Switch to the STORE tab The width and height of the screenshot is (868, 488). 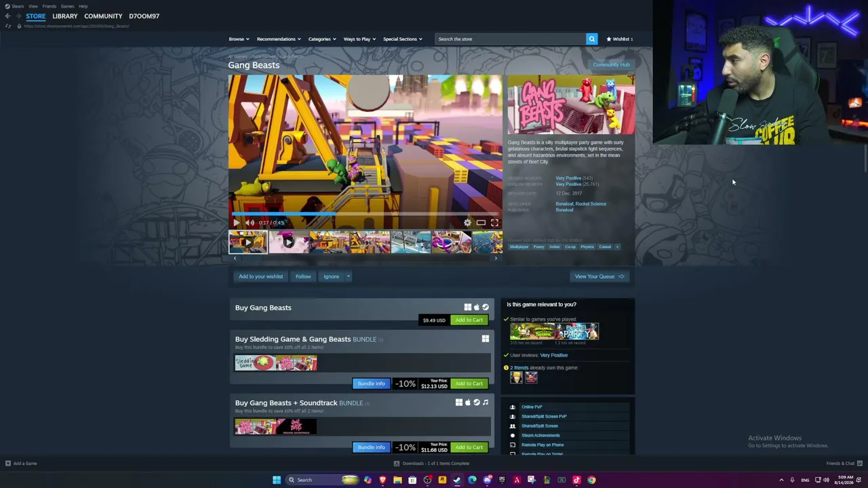click(x=36, y=16)
